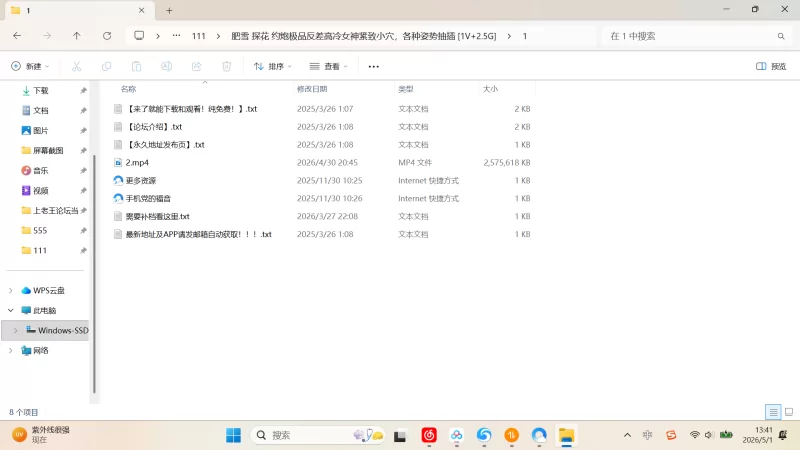Expand the WPS云盘 tree node

pos(11,290)
